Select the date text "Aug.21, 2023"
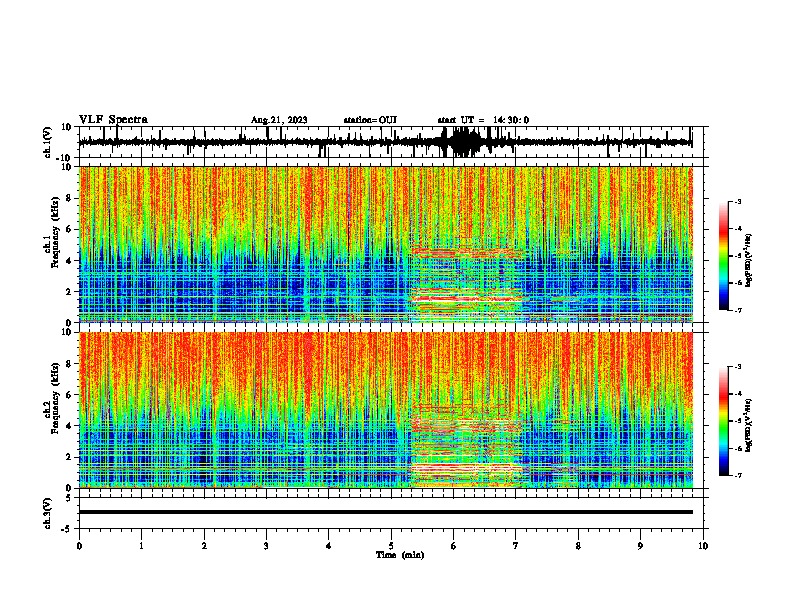 click(279, 120)
